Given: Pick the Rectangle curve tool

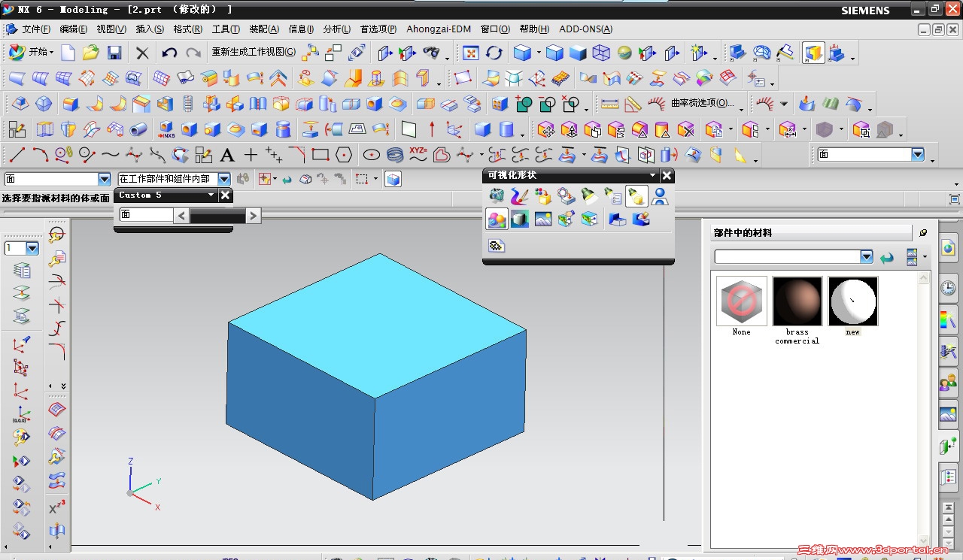Looking at the screenshot, I should [x=320, y=155].
